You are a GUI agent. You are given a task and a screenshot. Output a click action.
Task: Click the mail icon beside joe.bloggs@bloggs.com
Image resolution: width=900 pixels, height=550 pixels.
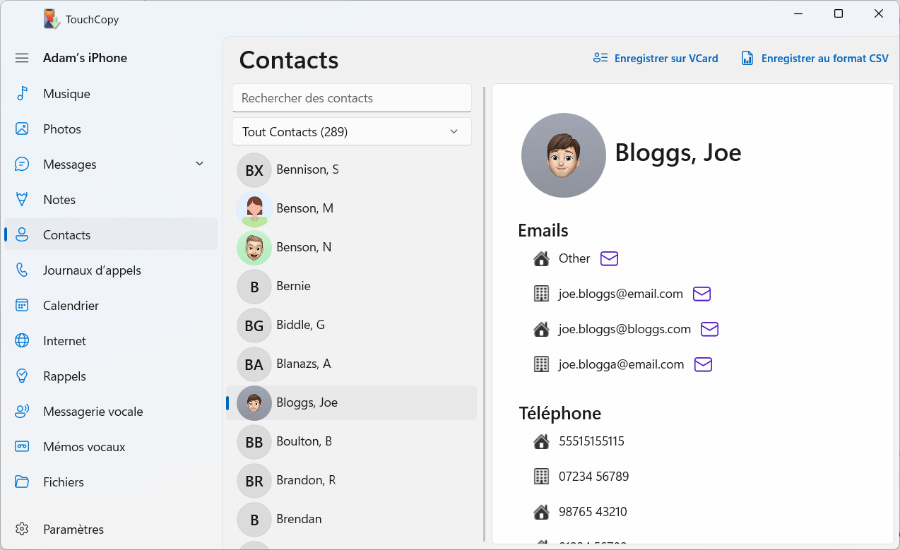pos(710,329)
